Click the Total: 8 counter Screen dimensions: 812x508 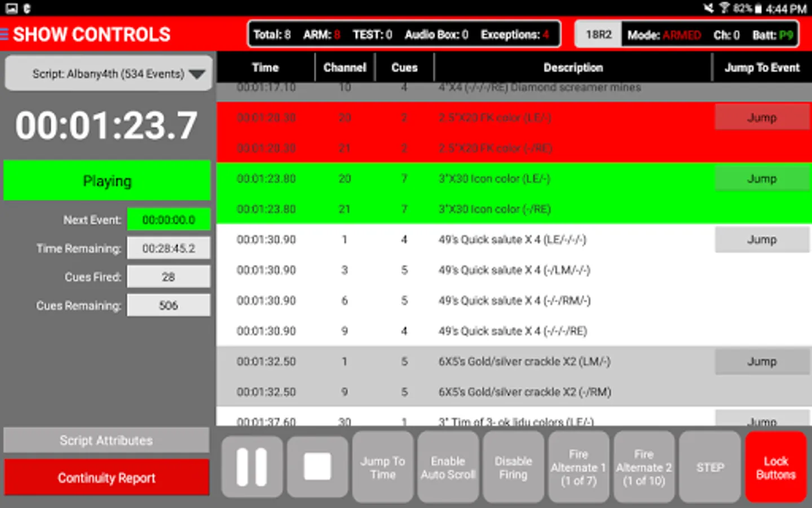pos(272,34)
